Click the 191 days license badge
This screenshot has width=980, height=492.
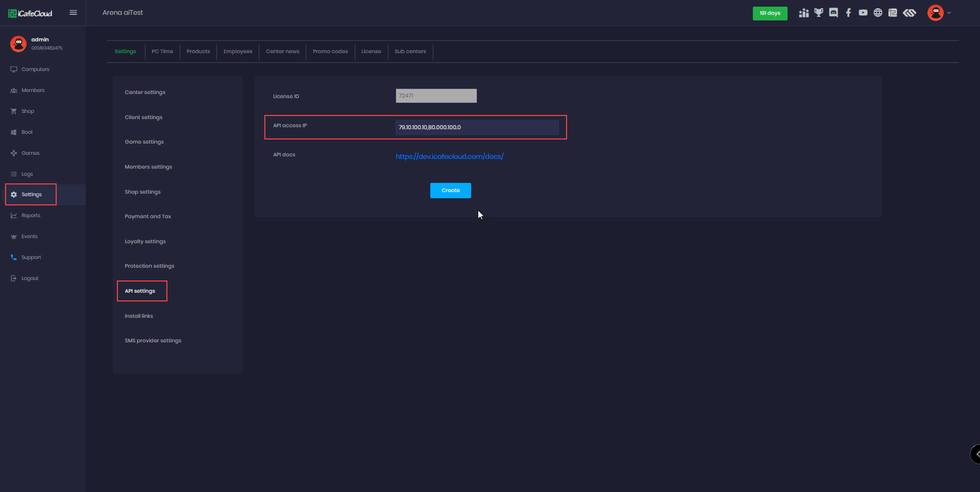coord(770,13)
